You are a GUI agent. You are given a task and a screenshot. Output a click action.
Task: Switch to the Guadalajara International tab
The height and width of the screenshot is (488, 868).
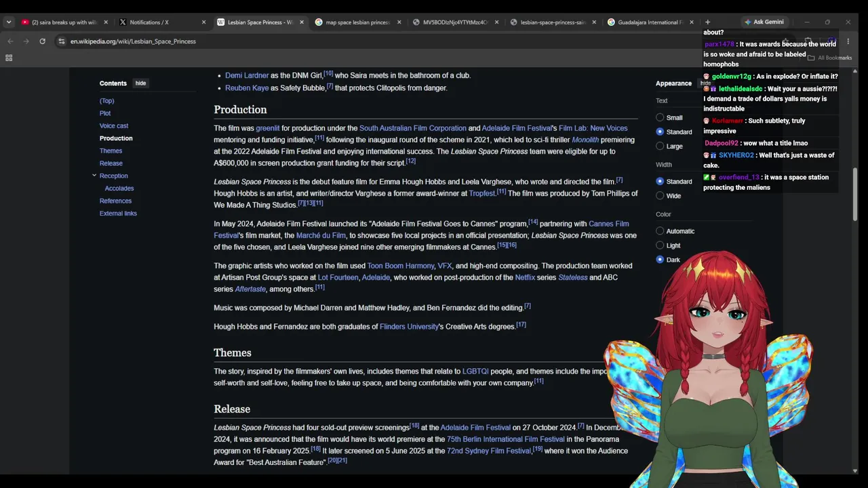pyautogui.click(x=650, y=22)
